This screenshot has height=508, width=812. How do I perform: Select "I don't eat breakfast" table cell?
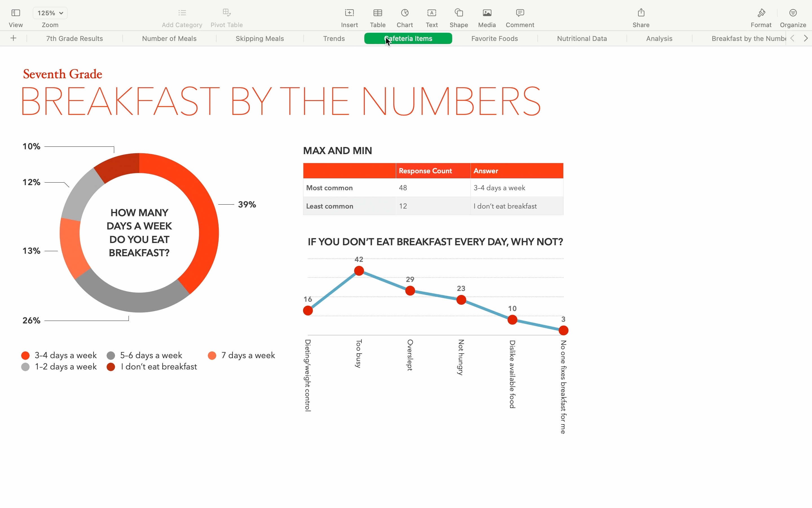tap(517, 206)
